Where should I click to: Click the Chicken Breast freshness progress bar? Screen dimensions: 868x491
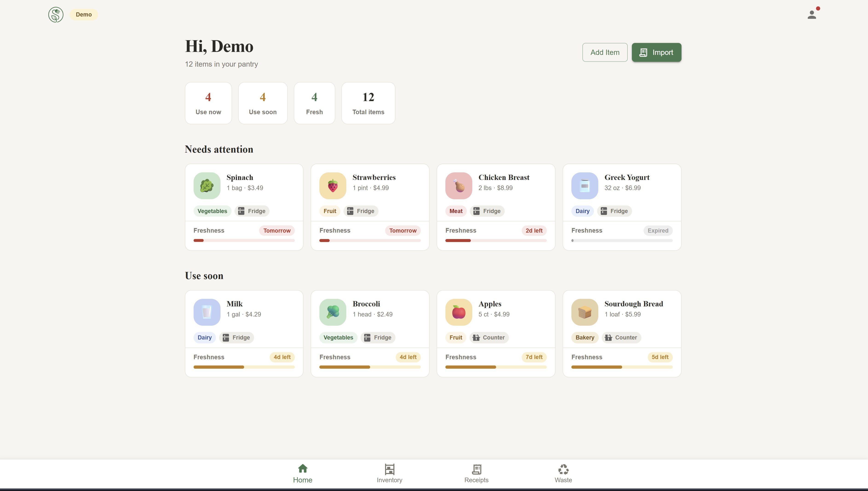point(496,240)
